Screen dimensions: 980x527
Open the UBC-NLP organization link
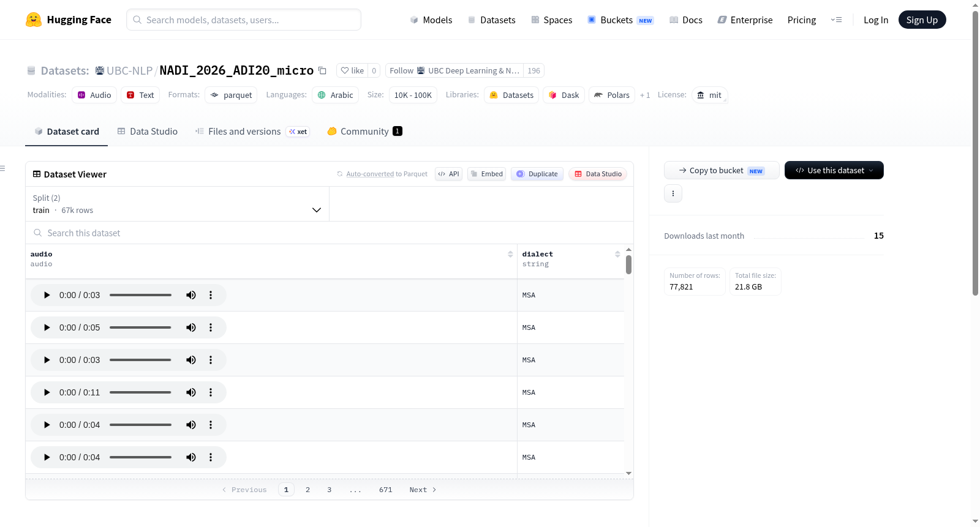(x=129, y=70)
